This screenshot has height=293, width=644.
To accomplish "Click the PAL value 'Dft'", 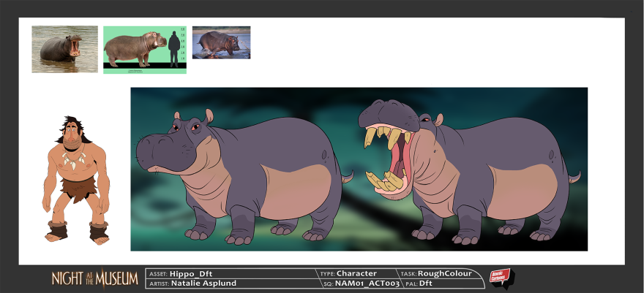I will coord(425,284).
